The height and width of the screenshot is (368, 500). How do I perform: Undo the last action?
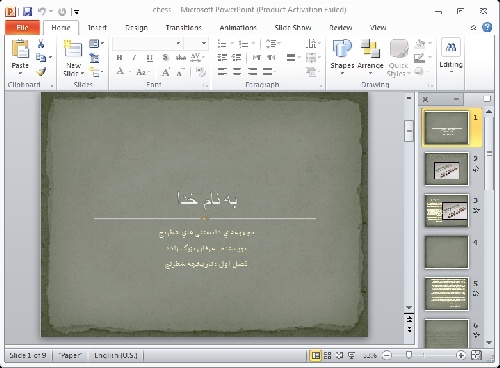[42, 12]
